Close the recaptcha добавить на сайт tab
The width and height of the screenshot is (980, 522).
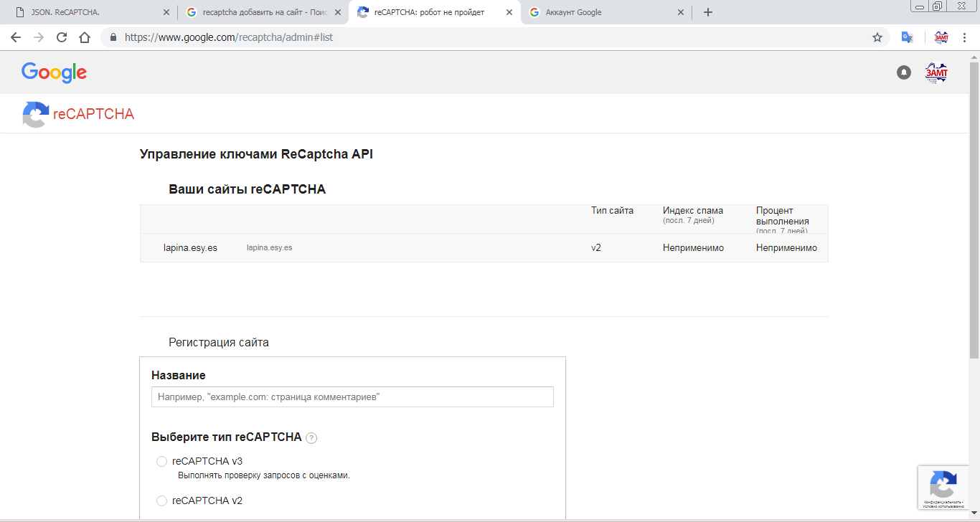click(338, 12)
